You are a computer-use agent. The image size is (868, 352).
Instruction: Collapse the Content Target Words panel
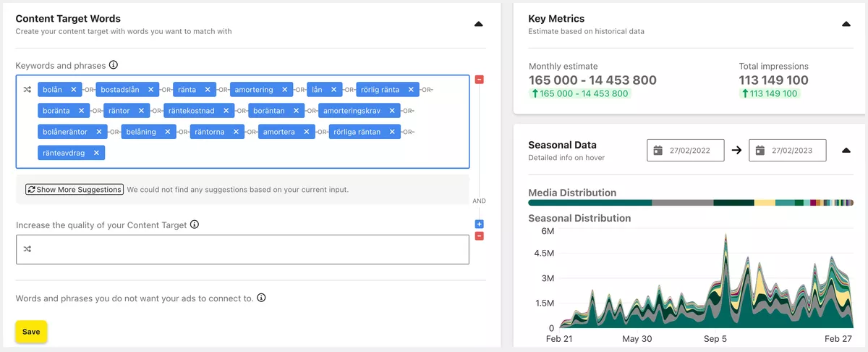[478, 24]
